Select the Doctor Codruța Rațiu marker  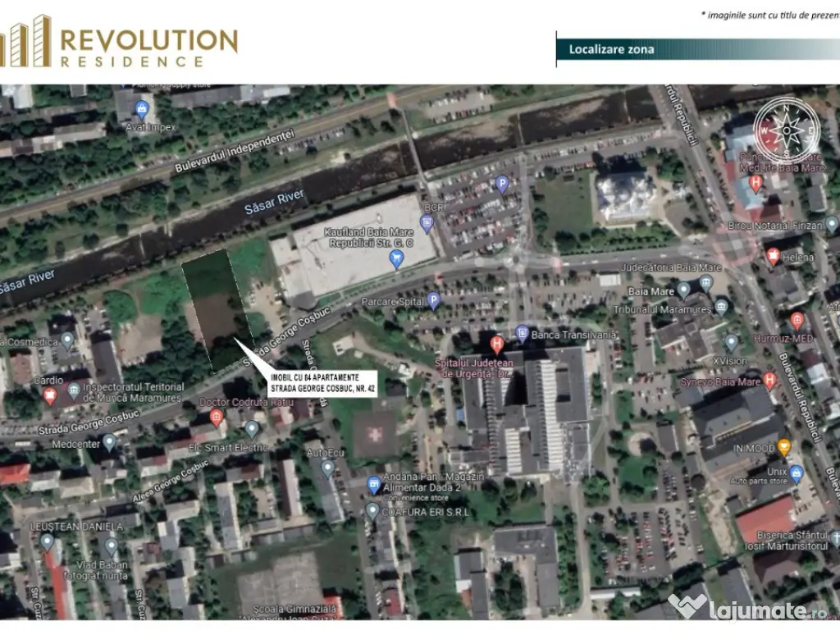click(217, 416)
